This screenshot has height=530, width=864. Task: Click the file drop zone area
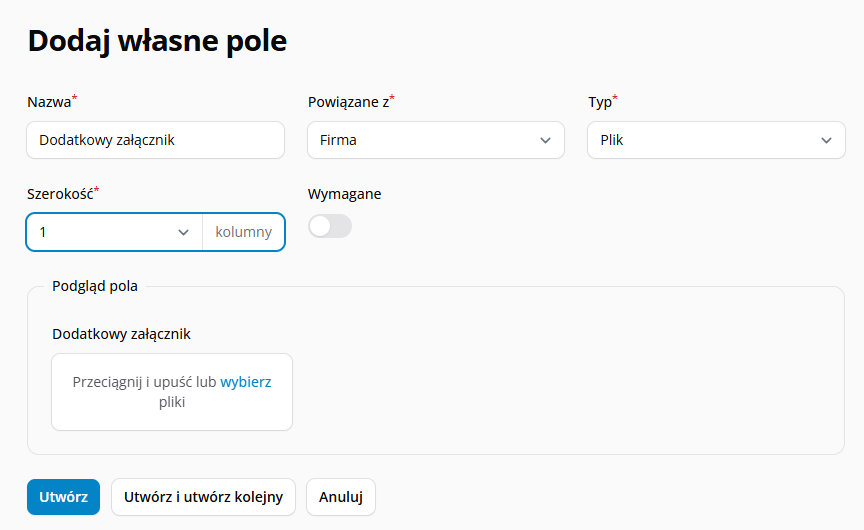pos(172,392)
